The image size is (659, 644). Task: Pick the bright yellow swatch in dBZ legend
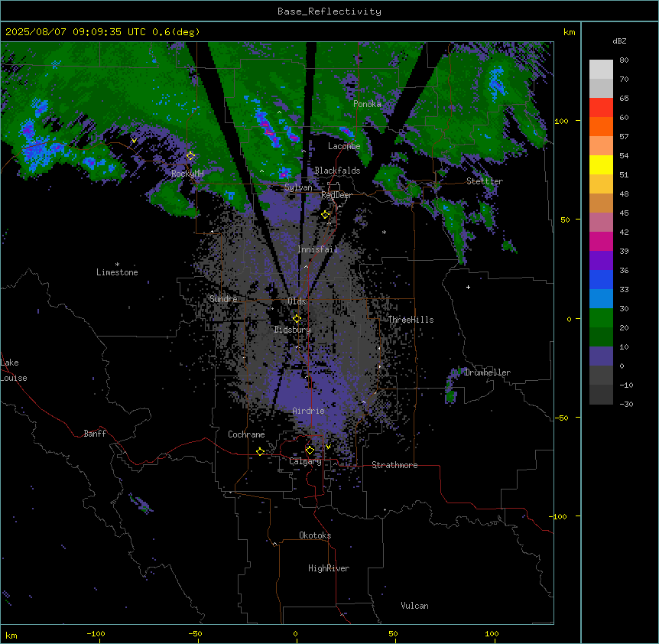pos(601,164)
